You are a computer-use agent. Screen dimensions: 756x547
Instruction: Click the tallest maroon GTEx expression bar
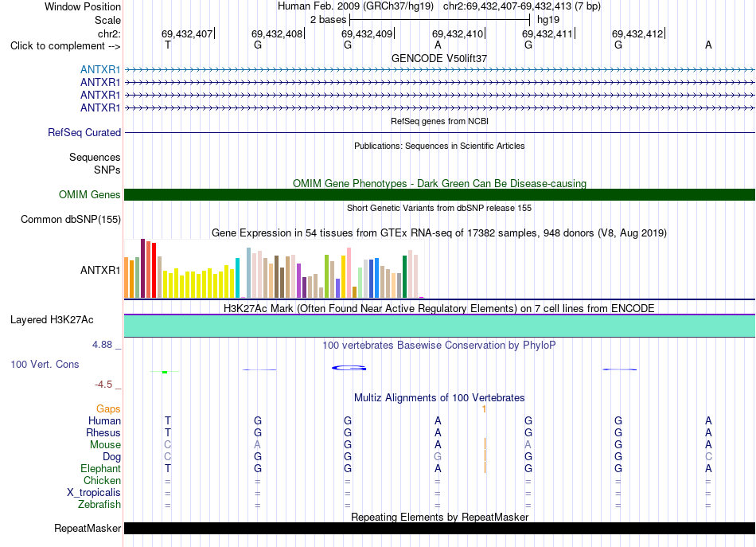pyautogui.click(x=142, y=268)
